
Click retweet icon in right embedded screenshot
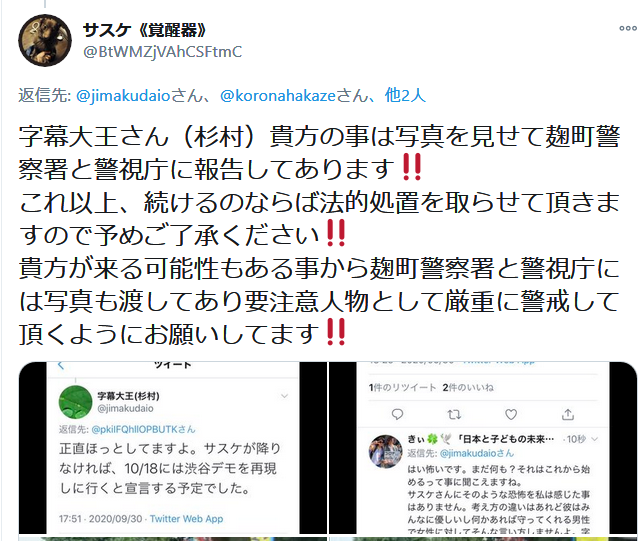454,415
